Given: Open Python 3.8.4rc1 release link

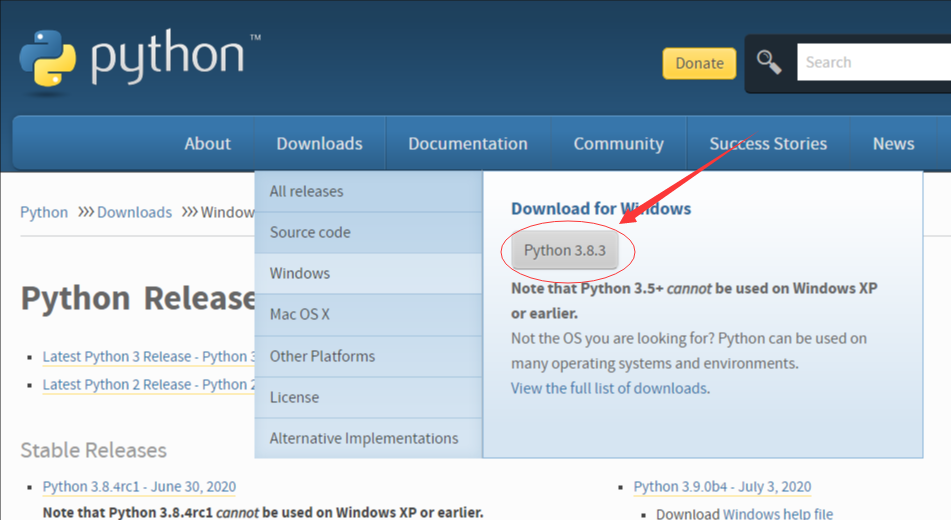Looking at the screenshot, I should point(139,487).
